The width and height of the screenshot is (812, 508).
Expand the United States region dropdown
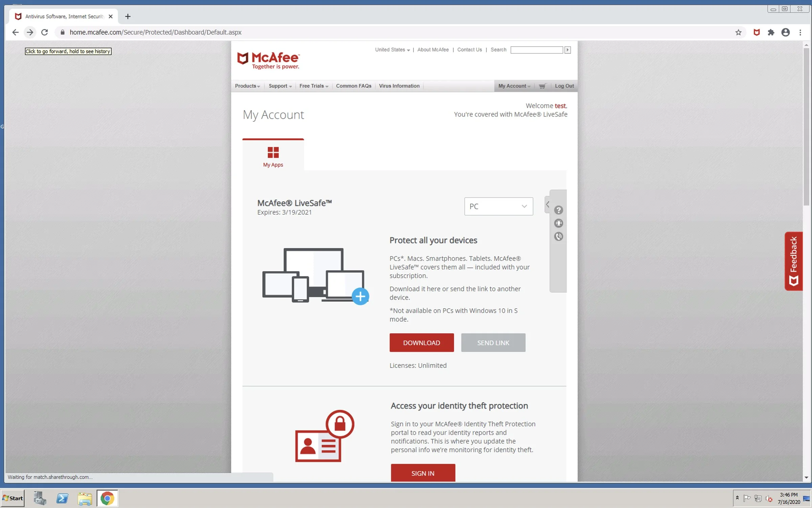pos(392,50)
